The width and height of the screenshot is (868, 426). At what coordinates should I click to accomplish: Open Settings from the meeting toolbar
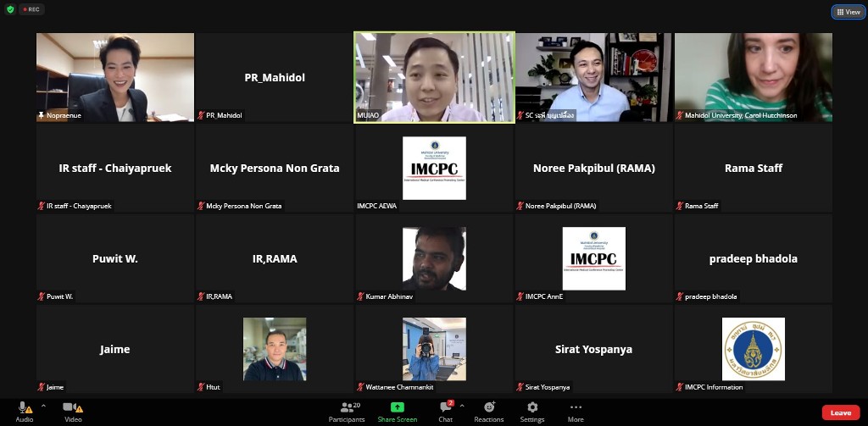pos(531,410)
